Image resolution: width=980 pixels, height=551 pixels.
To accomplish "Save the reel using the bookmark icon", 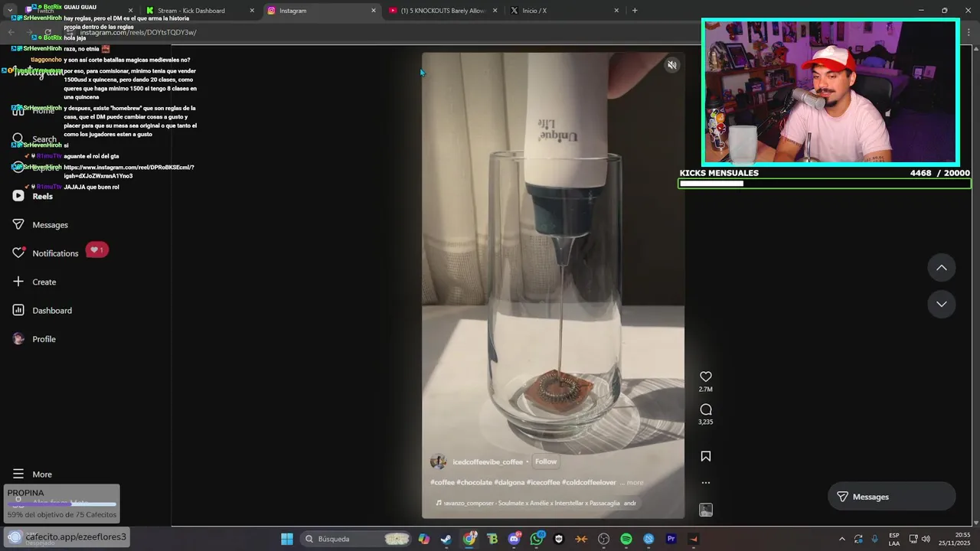I will tap(706, 456).
